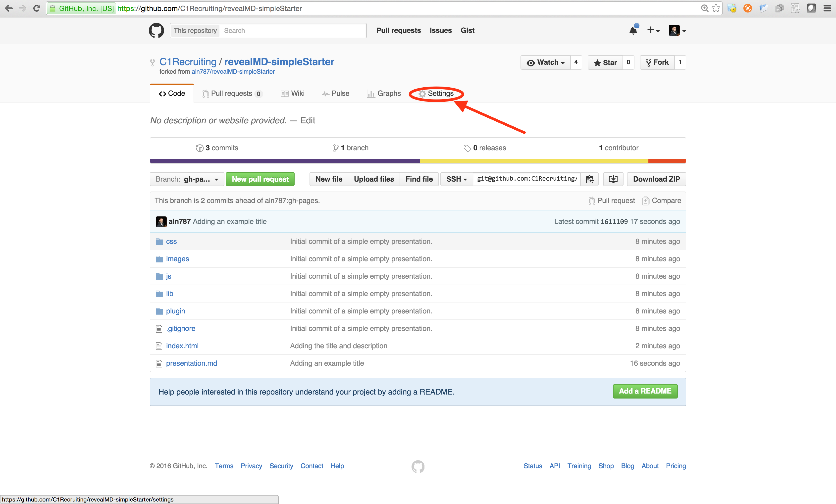836x504 pixels.
Task: Click the language breakdown color bar
Action: click(x=418, y=161)
